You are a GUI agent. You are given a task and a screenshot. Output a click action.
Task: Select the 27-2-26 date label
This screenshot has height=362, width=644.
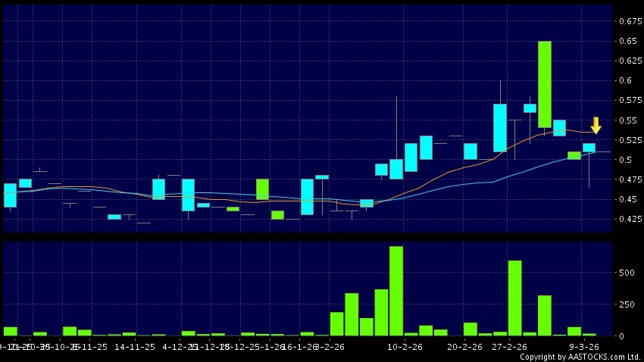point(509,346)
